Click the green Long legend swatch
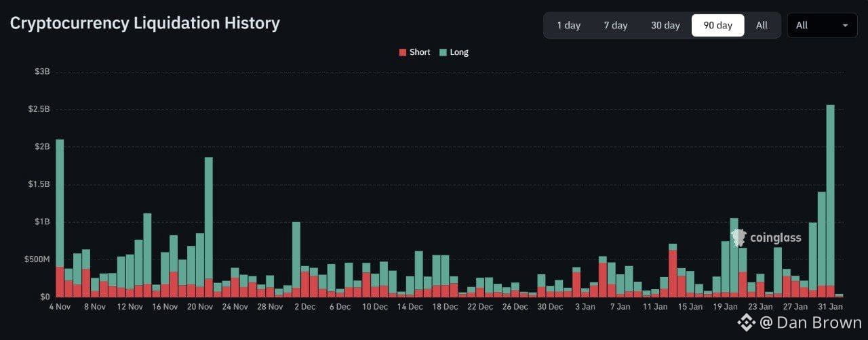 pos(443,52)
